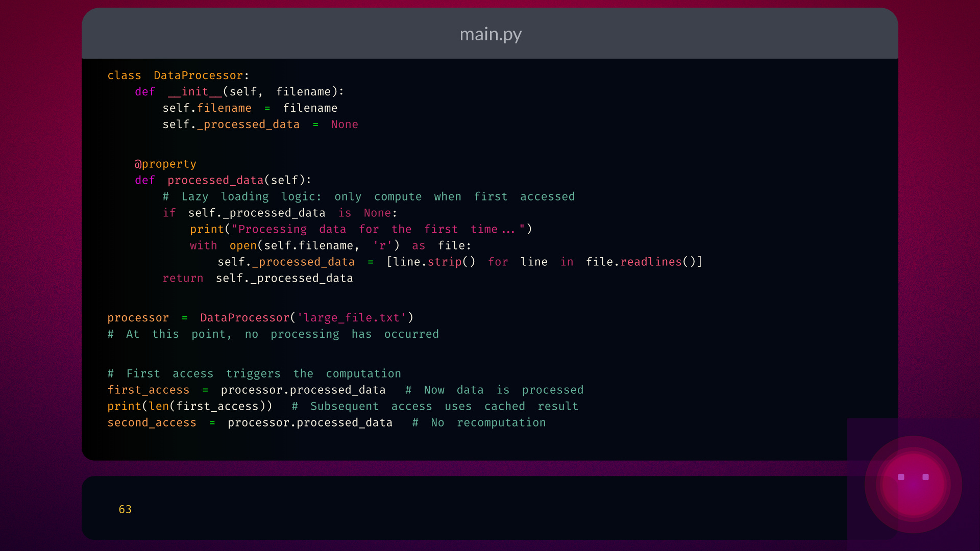
Task: Click the main.py file title
Action: pyautogui.click(x=490, y=34)
